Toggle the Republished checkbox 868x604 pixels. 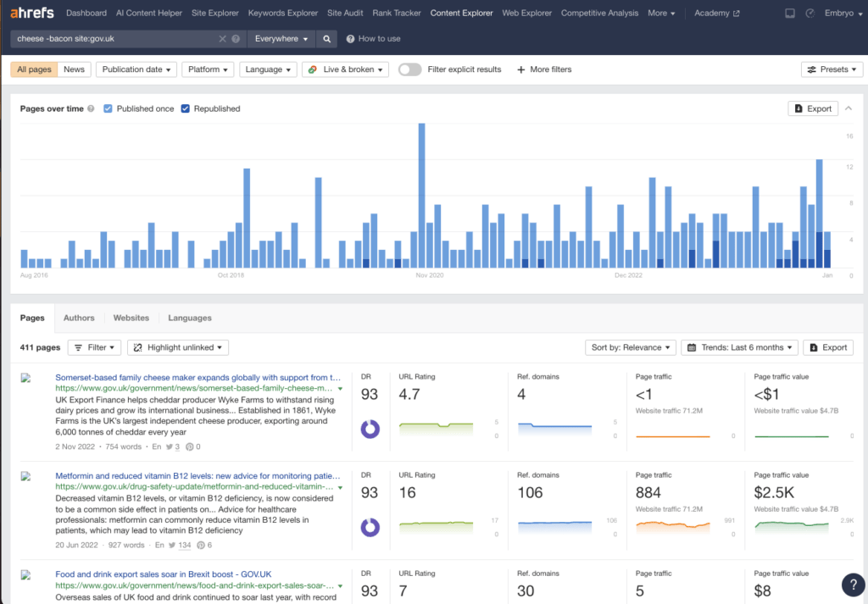(186, 109)
